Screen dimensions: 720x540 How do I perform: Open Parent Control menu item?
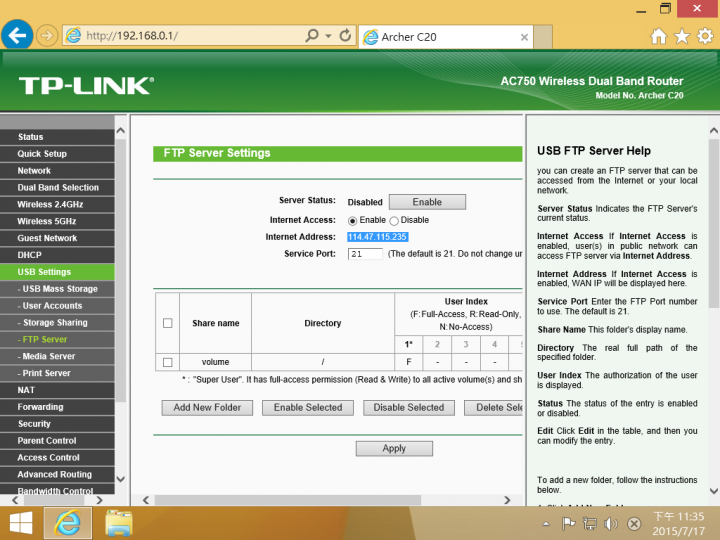coord(57,441)
